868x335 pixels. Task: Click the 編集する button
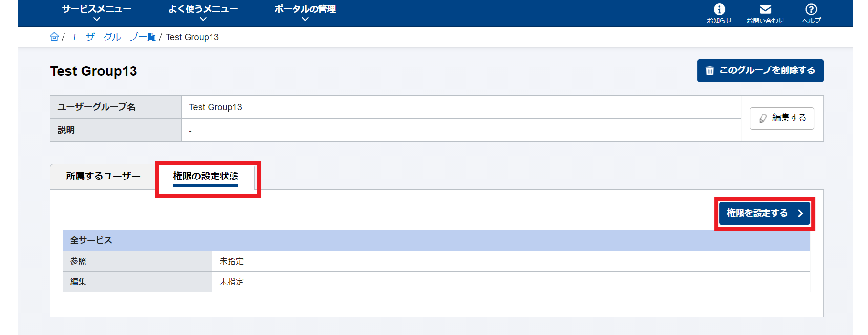pos(782,118)
